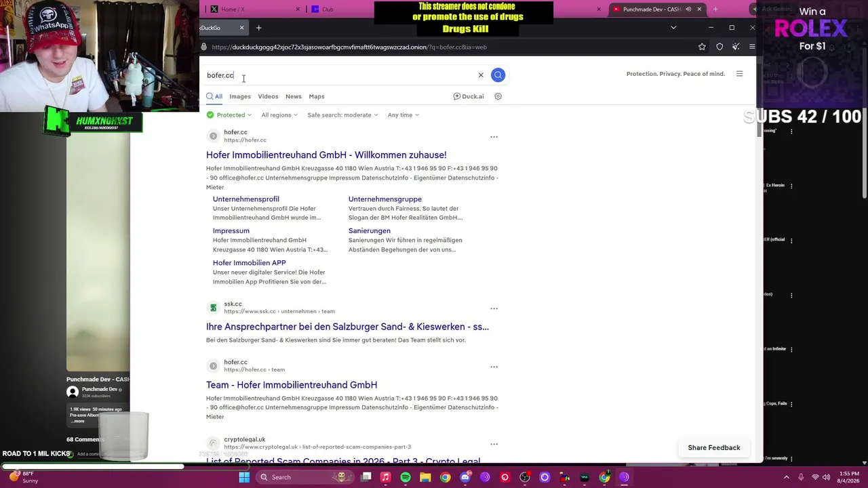Open more options for cryptolegal.uk result
868x488 pixels.
[494, 444]
